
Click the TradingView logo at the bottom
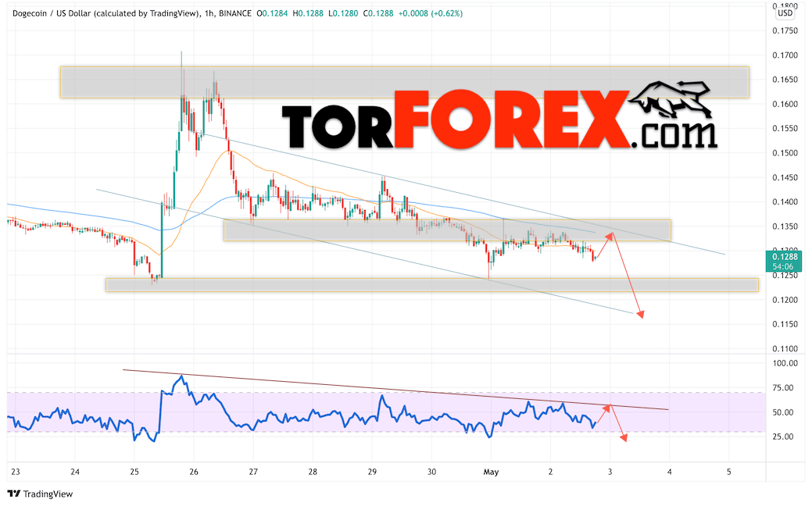pyautogui.click(x=40, y=494)
